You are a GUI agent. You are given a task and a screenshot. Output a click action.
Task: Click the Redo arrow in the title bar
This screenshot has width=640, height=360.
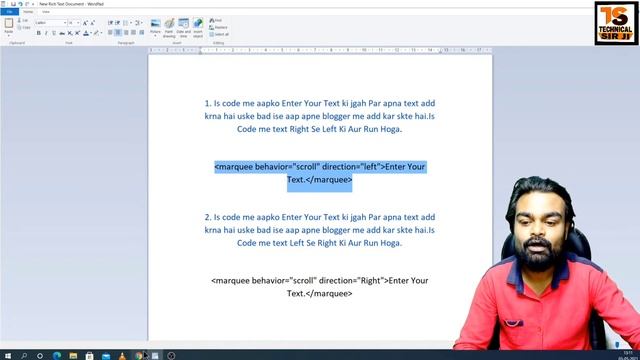[x=27, y=4]
